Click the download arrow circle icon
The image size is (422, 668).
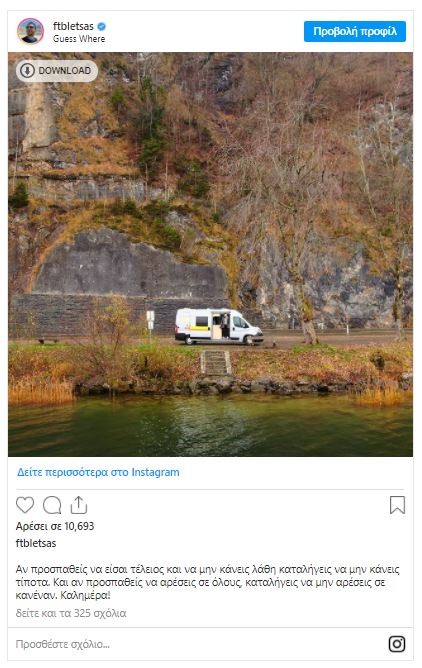[x=27, y=70]
